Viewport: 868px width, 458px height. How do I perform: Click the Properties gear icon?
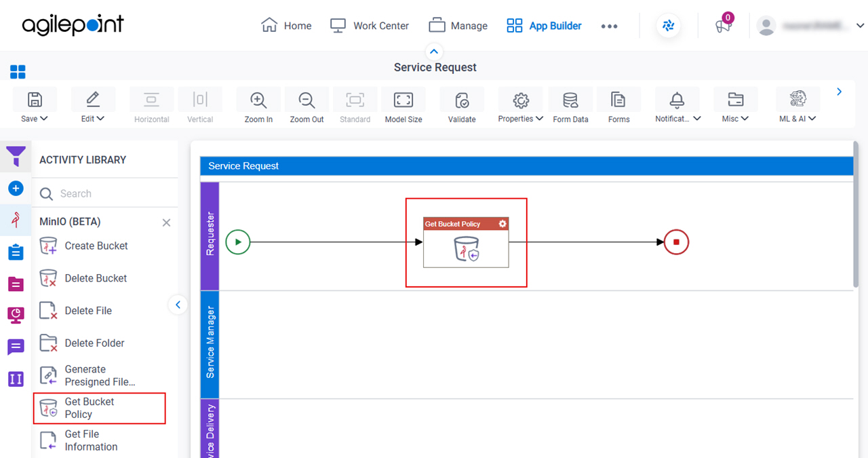click(x=521, y=100)
